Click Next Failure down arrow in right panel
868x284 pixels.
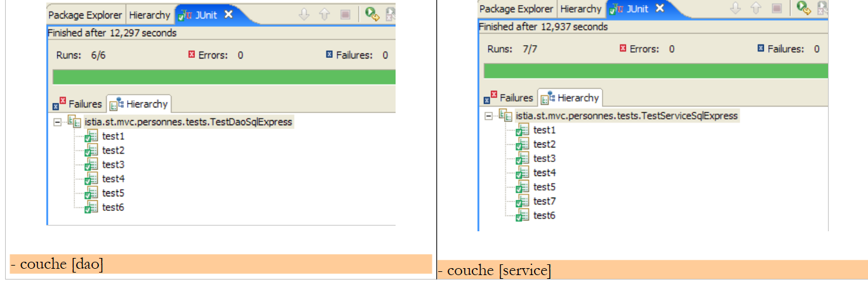(x=735, y=8)
